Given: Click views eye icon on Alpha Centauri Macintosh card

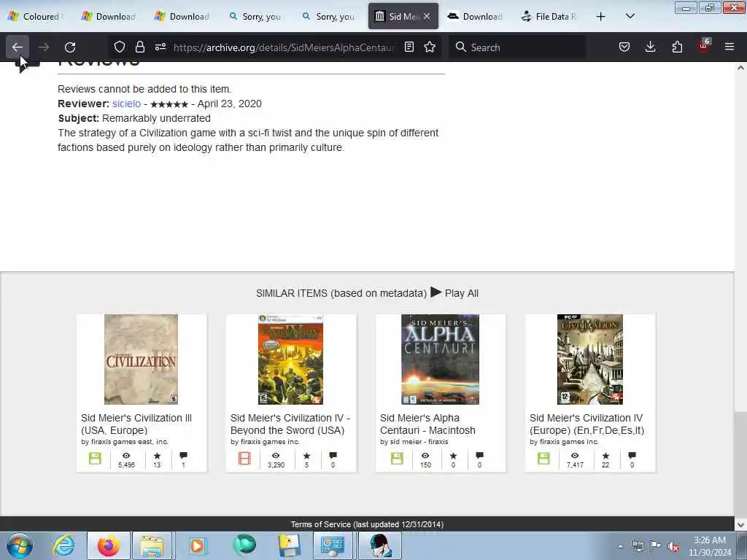Looking at the screenshot, I should pos(425,456).
